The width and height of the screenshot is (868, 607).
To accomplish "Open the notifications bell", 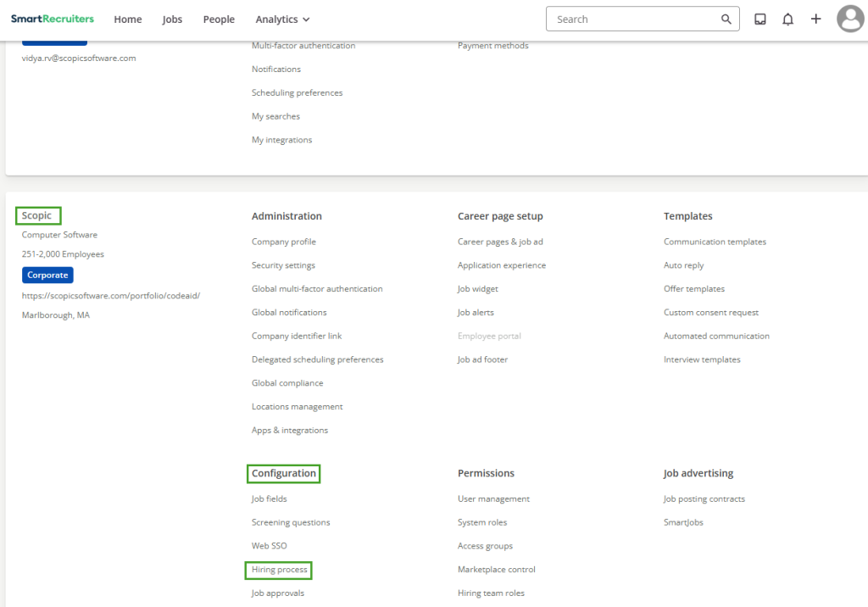I will click(x=787, y=19).
